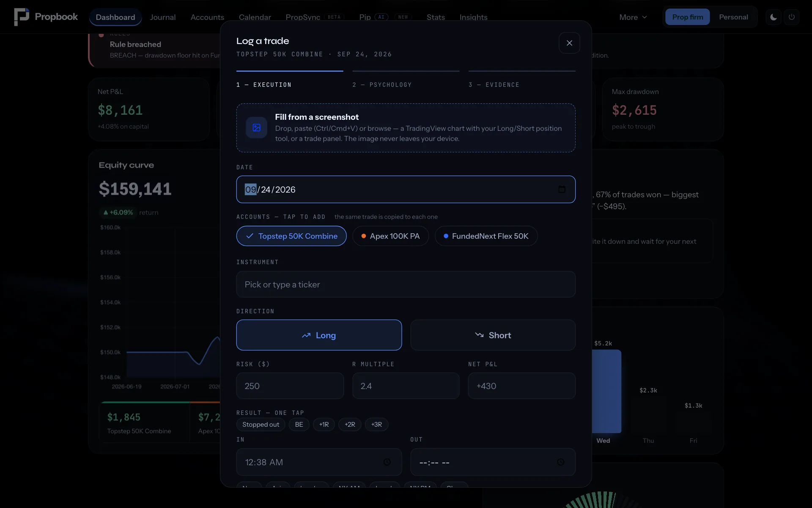812x508 pixels.
Task: Go to step 2 Psychology
Action: coord(406,80)
